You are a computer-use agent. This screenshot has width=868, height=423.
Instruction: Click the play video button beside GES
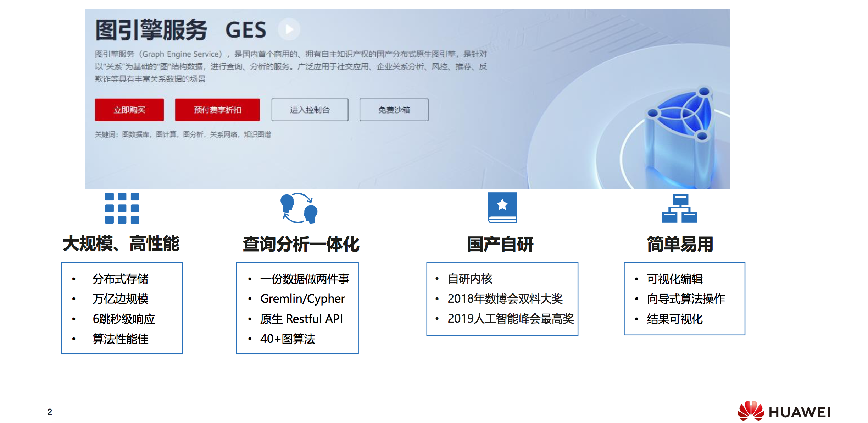pyautogui.click(x=289, y=29)
